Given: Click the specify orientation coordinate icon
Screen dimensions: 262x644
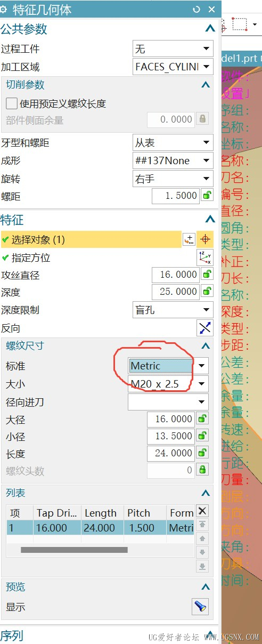Looking at the screenshot, I should [x=205, y=257].
